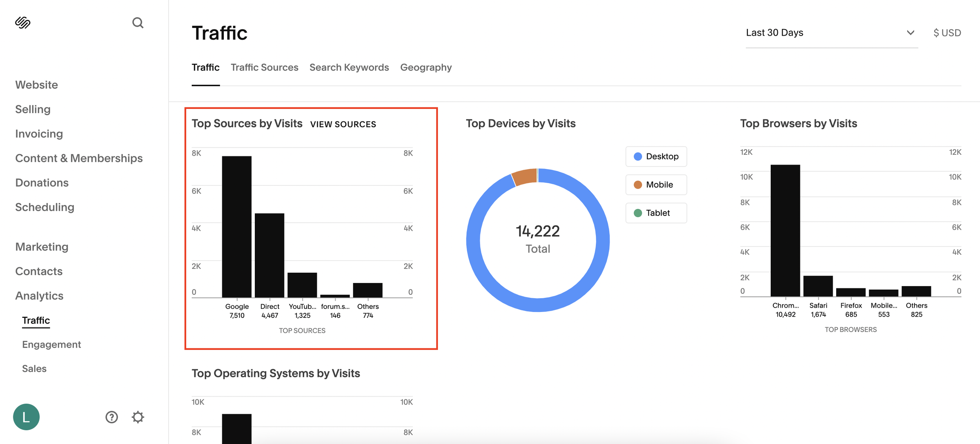Screen dimensions: 980x444
Task: Toggle the Tablet legend item
Action: coord(656,213)
